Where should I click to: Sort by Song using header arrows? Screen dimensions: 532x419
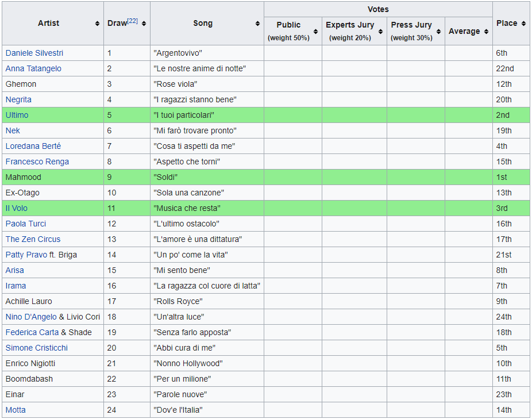coord(257,24)
